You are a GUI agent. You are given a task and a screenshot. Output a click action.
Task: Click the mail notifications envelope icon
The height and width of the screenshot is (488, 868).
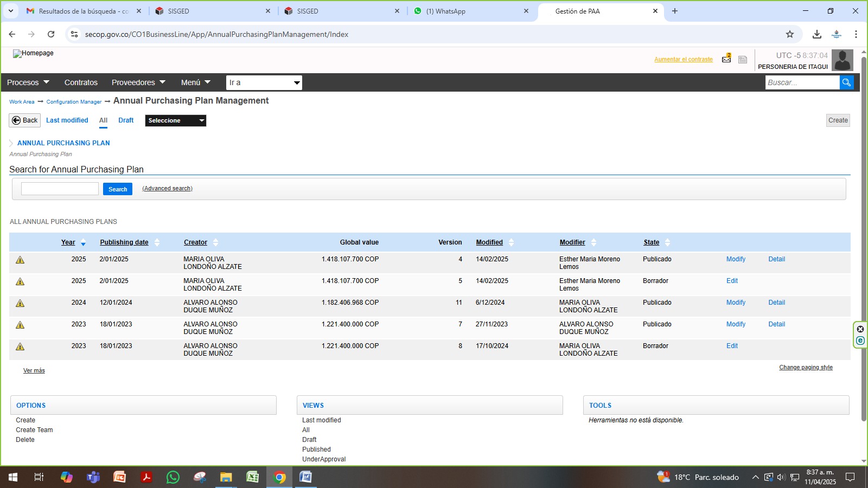click(726, 59)
